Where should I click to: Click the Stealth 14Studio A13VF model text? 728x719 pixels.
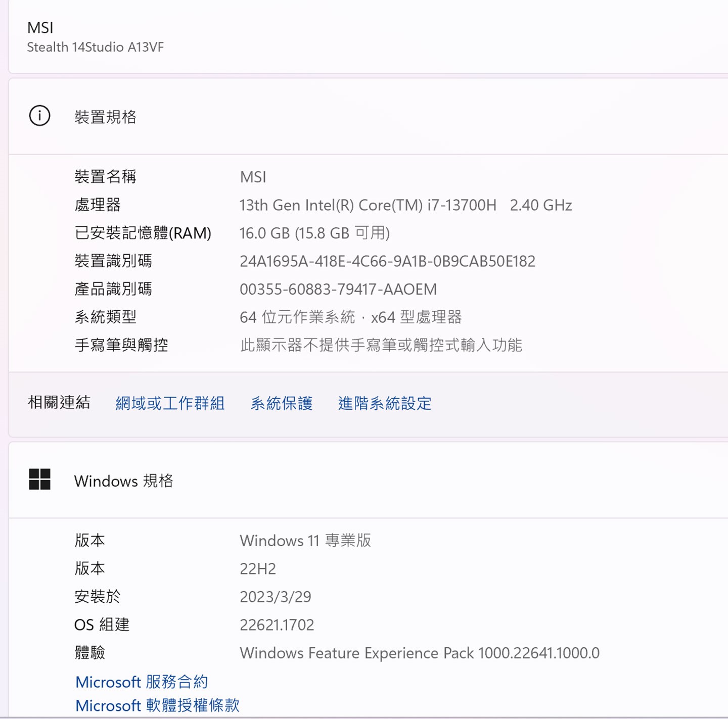point(95,47)
